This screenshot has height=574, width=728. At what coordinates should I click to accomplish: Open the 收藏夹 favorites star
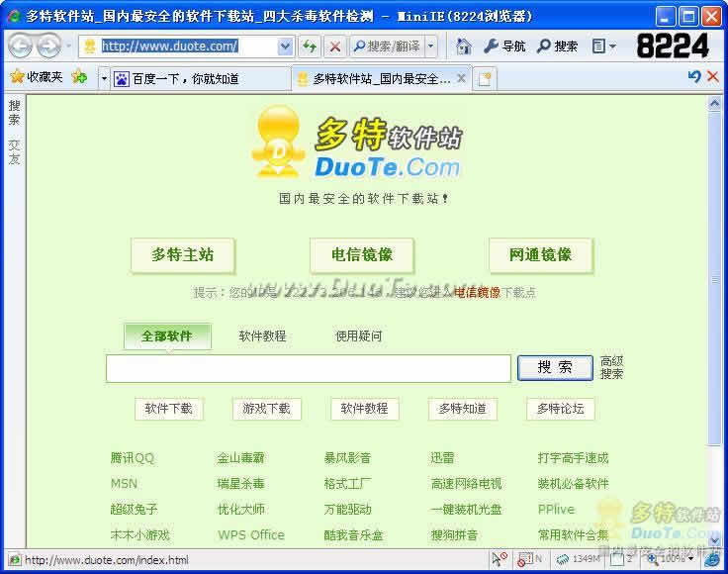[x=37, y=76]
